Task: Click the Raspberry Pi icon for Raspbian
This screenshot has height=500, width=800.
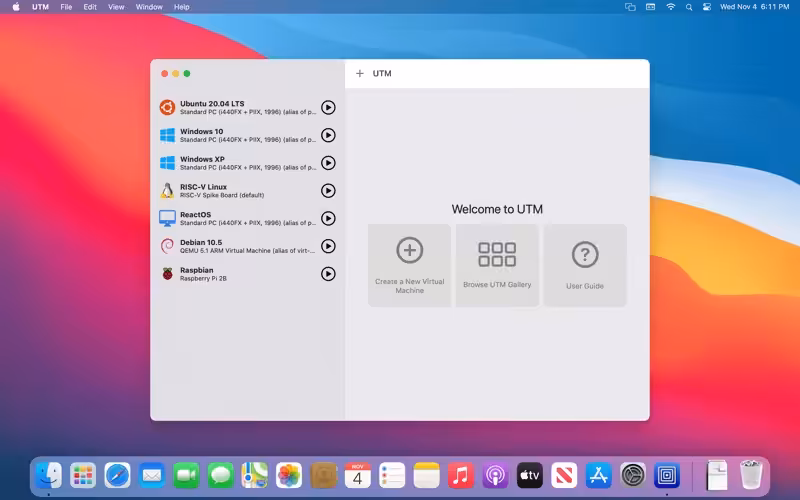Action: pos(167,274)
